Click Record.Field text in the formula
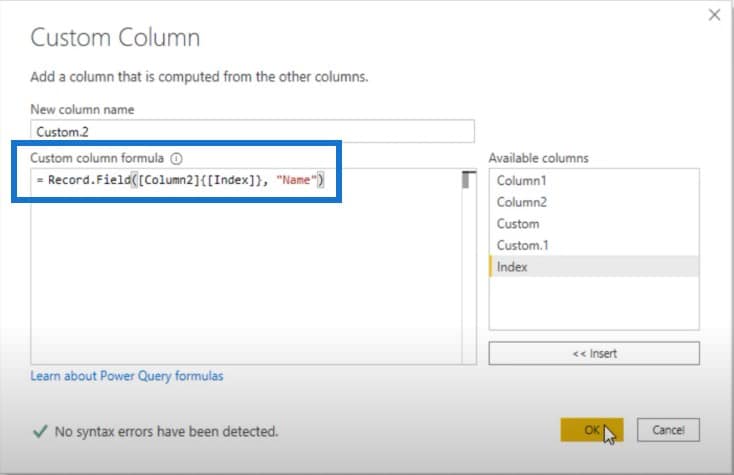Viewport: 734px width, 475px height. click(x=89, y=180)
